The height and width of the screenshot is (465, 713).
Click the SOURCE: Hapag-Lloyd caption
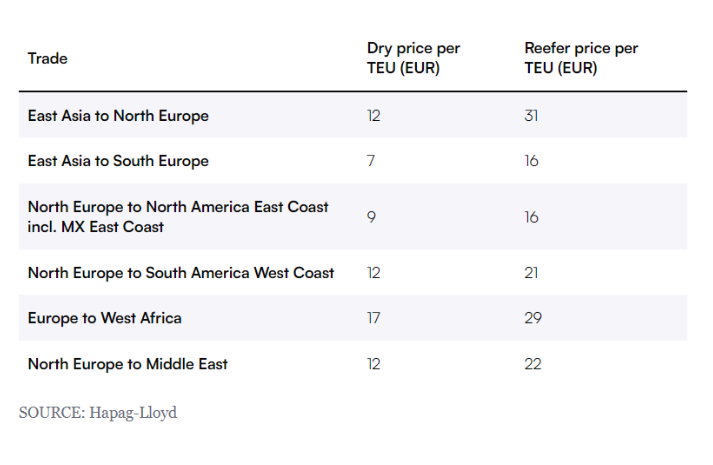click(98, 413)
